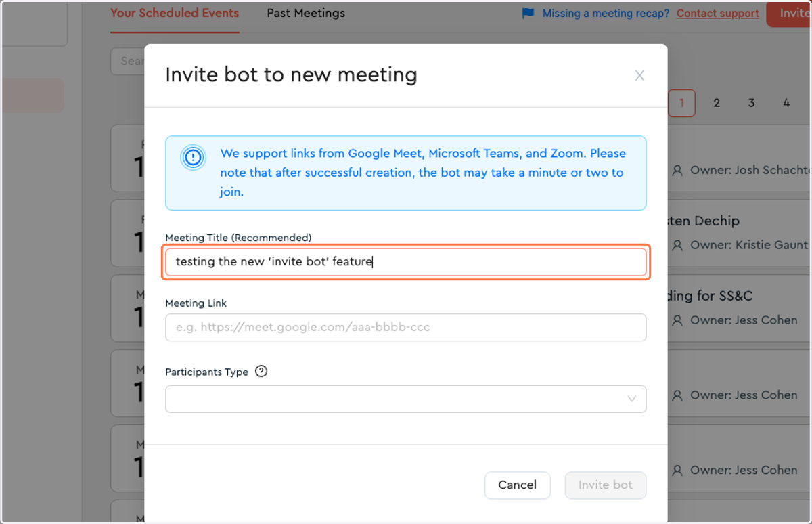
Task: Click 'Missing a meeting recap?' text
Action: (606, 13)
